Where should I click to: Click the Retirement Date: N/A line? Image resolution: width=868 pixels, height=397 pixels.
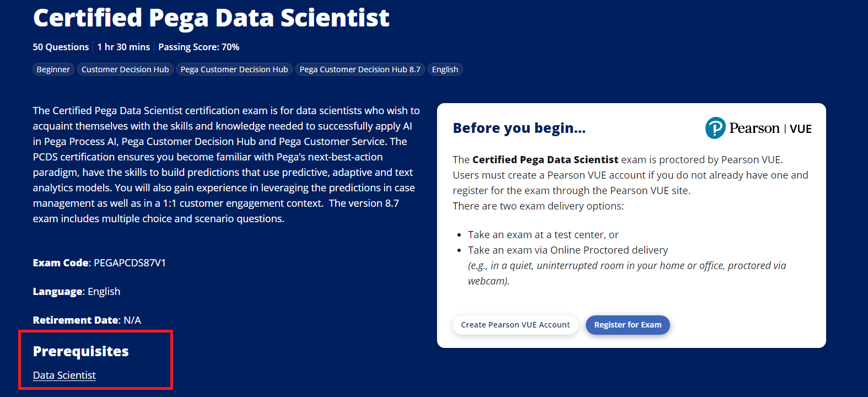click(x=87, y=320)
